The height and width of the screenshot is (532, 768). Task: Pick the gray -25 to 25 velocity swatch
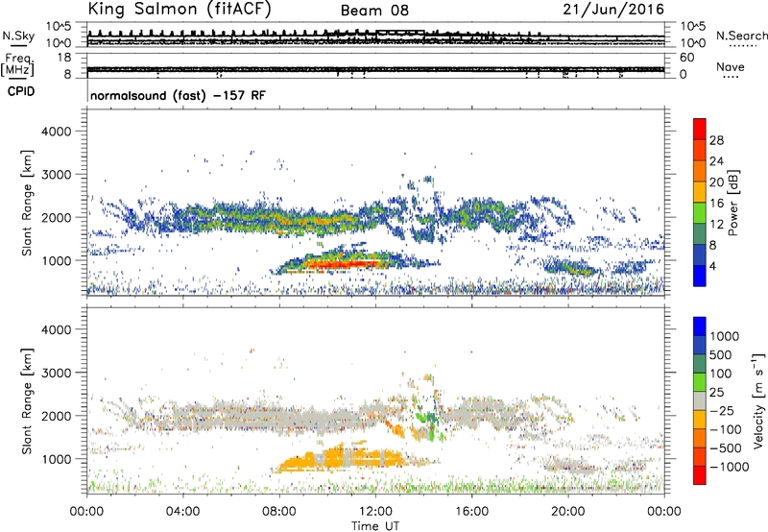pos(700,401)
